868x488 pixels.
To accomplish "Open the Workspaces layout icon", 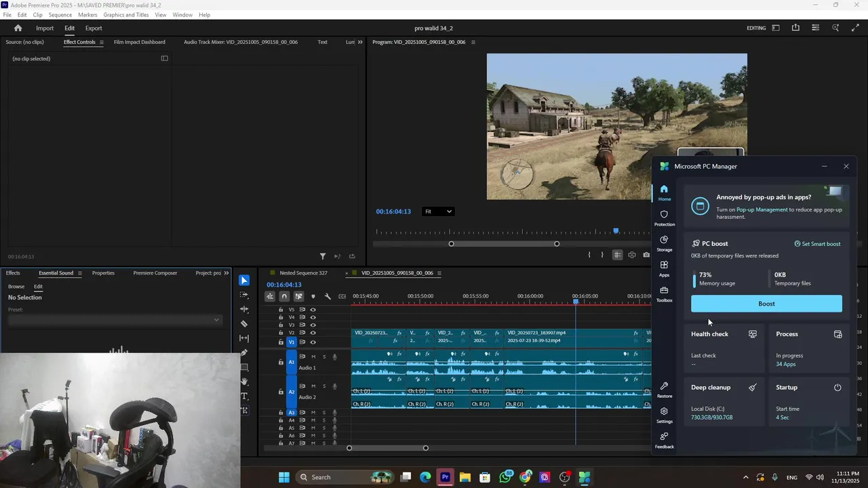I will click(776, 28).
